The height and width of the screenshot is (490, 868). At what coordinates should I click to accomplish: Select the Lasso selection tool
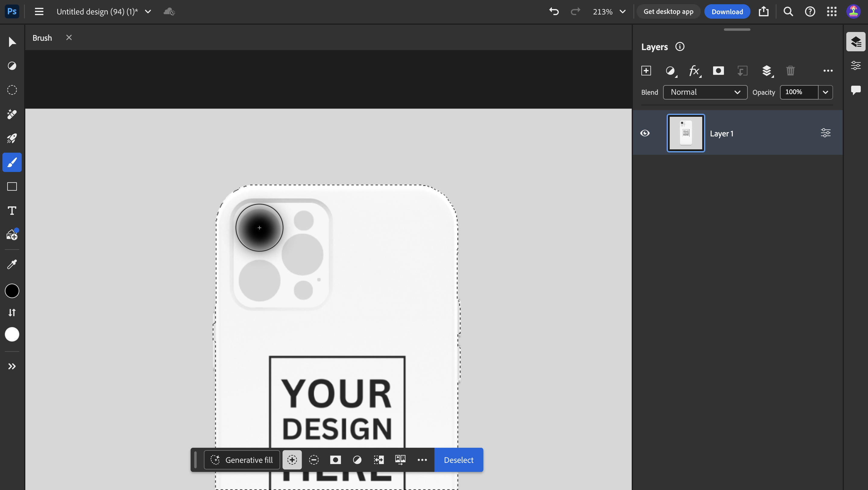pos(12,90)
